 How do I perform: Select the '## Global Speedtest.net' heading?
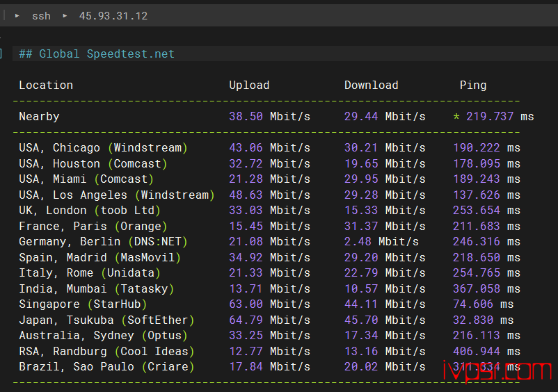pos(97,54)
